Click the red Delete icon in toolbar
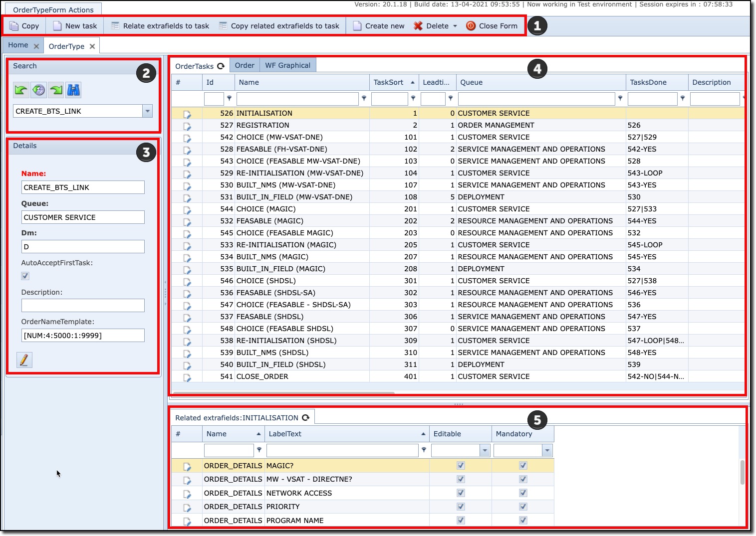This screenshot has width=756, height=536. point(417,25)
